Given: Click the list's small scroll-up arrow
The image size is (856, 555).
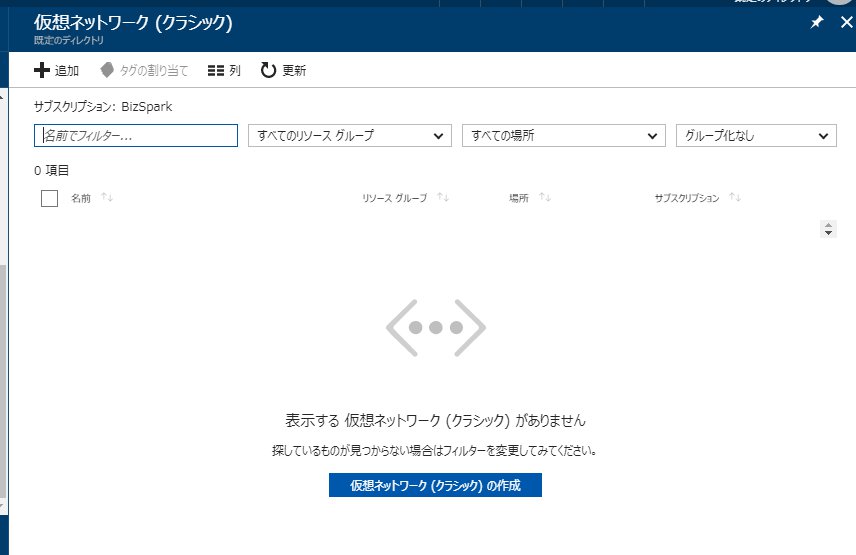Looking at the screenshot, I should [x=828, y=225].
